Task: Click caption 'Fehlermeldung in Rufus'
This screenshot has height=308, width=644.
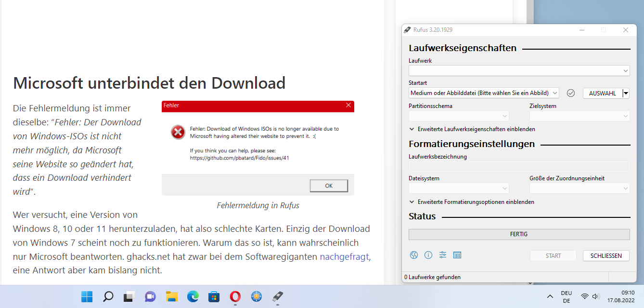Action: click(x=258, y=205)
